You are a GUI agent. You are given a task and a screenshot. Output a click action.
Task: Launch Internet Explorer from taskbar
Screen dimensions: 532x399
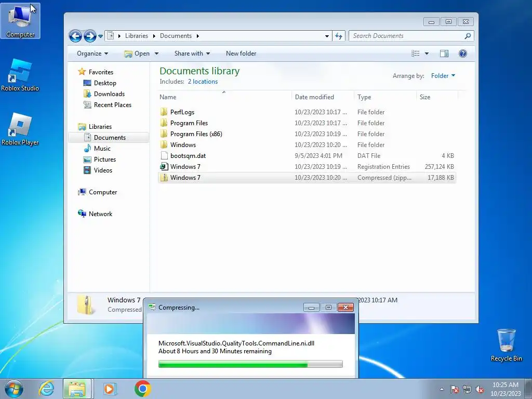point(46,389)
